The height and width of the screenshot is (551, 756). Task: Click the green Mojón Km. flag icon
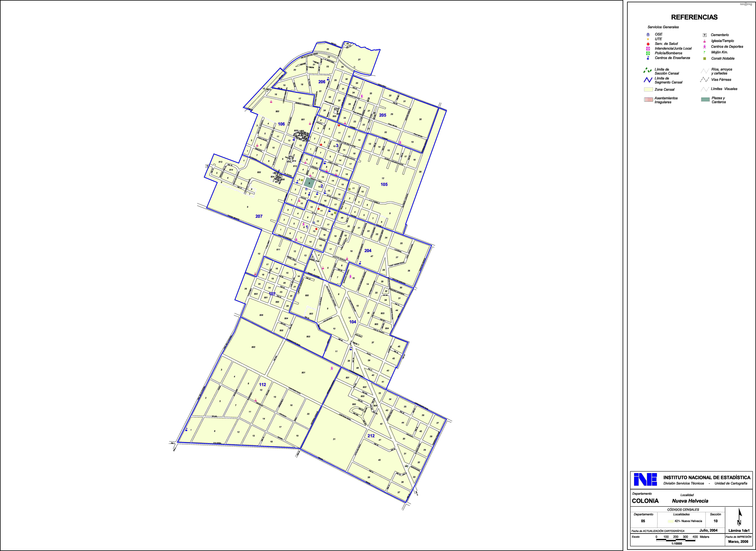pyautogui.click(x=705, y=52)
